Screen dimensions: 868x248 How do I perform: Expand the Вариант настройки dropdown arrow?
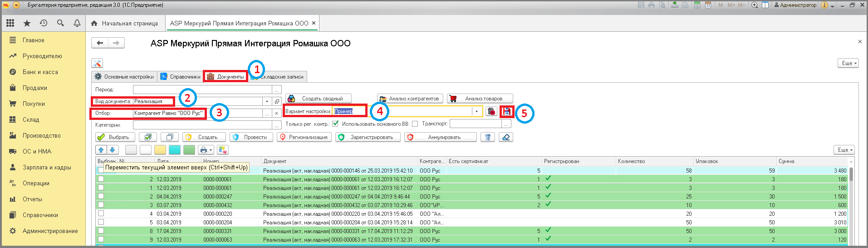(476, 111)
